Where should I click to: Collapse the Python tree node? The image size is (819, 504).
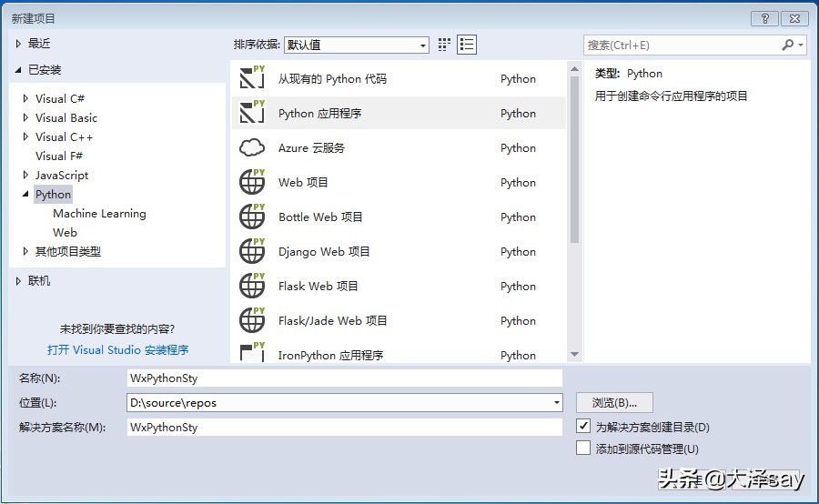25,194
